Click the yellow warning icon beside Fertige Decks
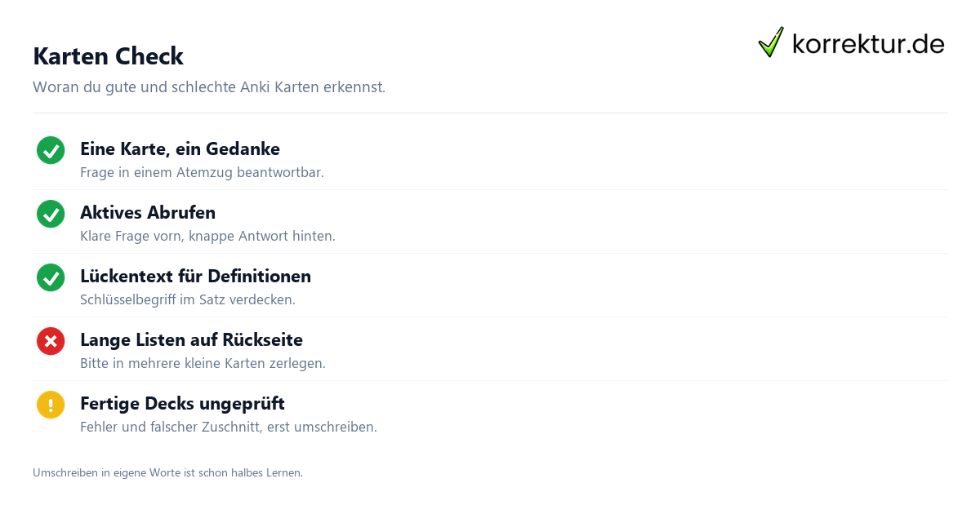The width and height of the screenshot is (980, 514). (x=51, y=405)
